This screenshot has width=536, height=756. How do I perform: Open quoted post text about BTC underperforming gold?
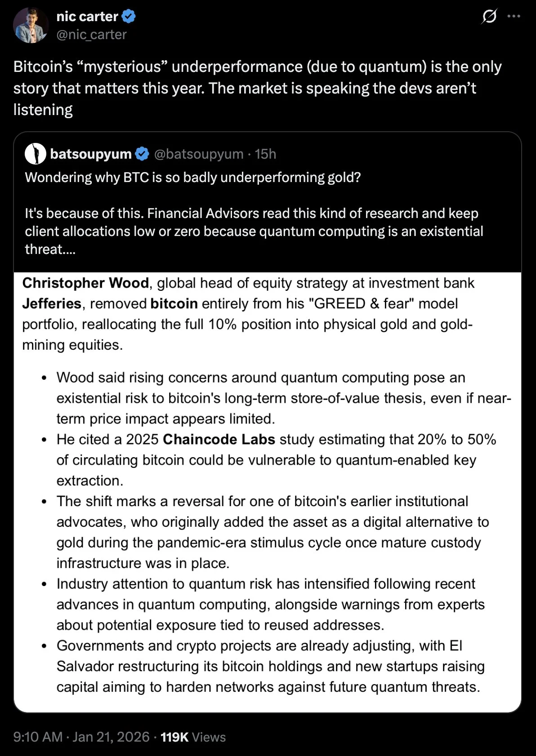[193, 178]
